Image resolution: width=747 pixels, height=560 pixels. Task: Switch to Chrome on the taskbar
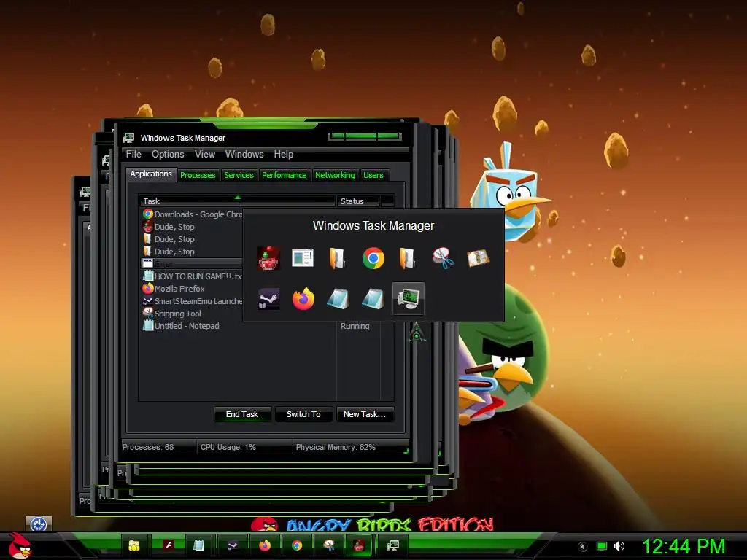pyautogui.click(x=296, y=545)
